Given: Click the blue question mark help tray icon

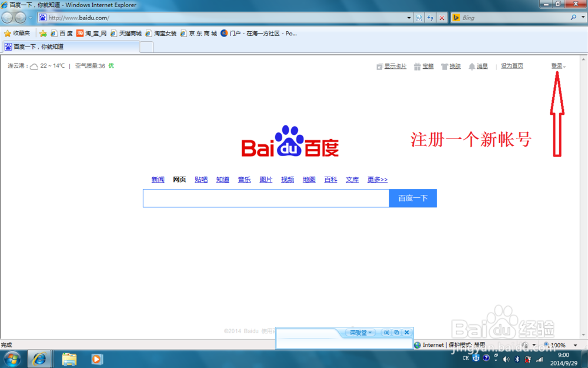Looking at the screenshot, I should (486, 358).
